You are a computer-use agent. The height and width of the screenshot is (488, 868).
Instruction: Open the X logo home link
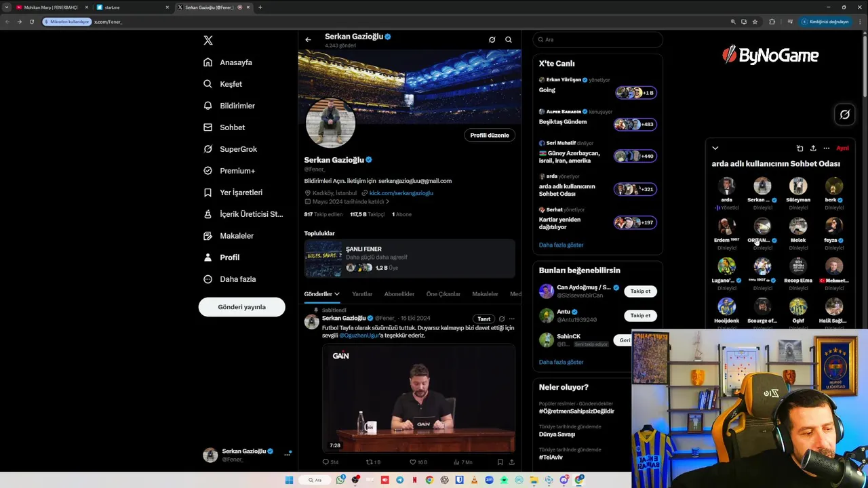click(208, 40)
